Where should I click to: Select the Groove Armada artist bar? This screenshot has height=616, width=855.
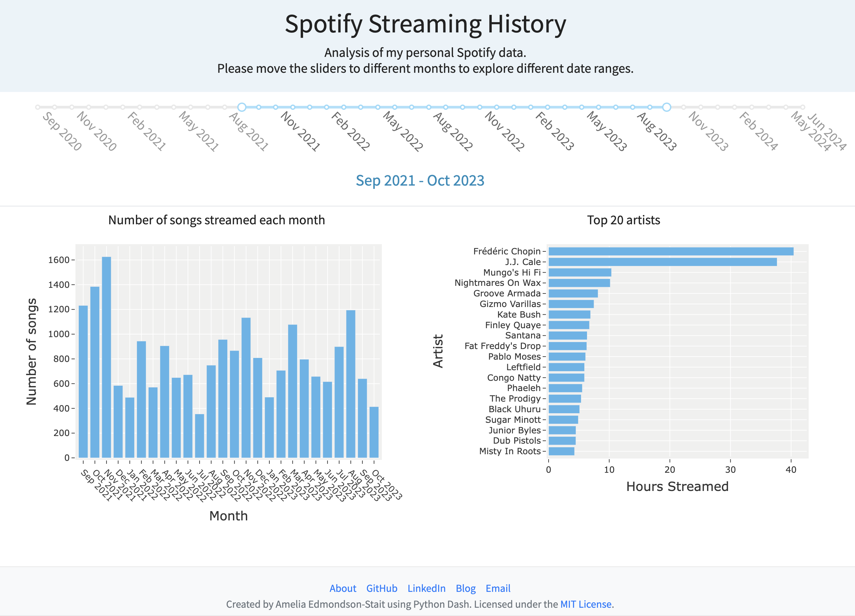[573, 293]
